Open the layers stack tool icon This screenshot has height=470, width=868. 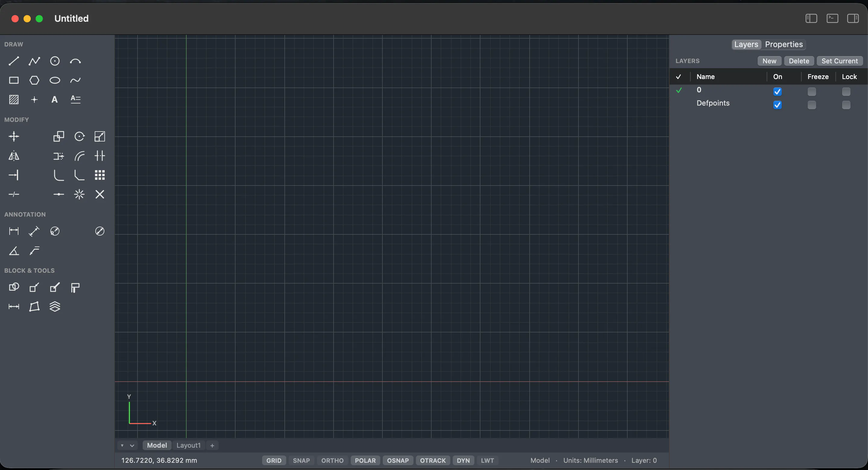click(x=55, y=306)
